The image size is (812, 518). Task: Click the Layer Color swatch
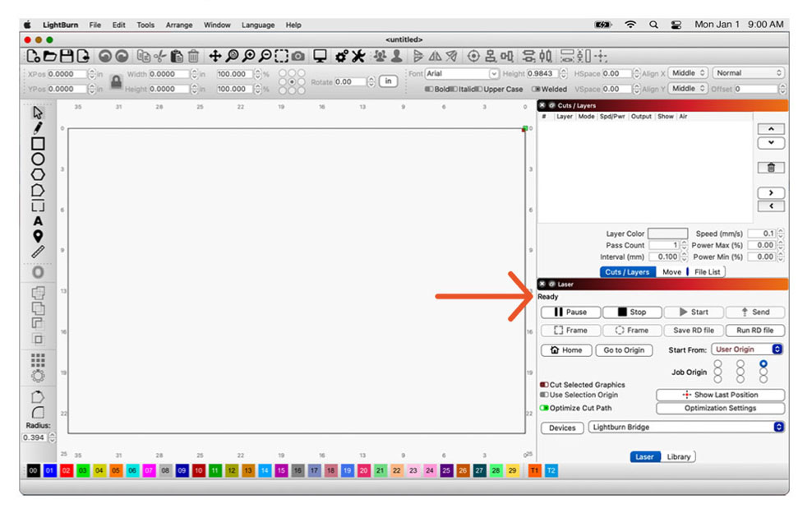[x=667, y=234]
